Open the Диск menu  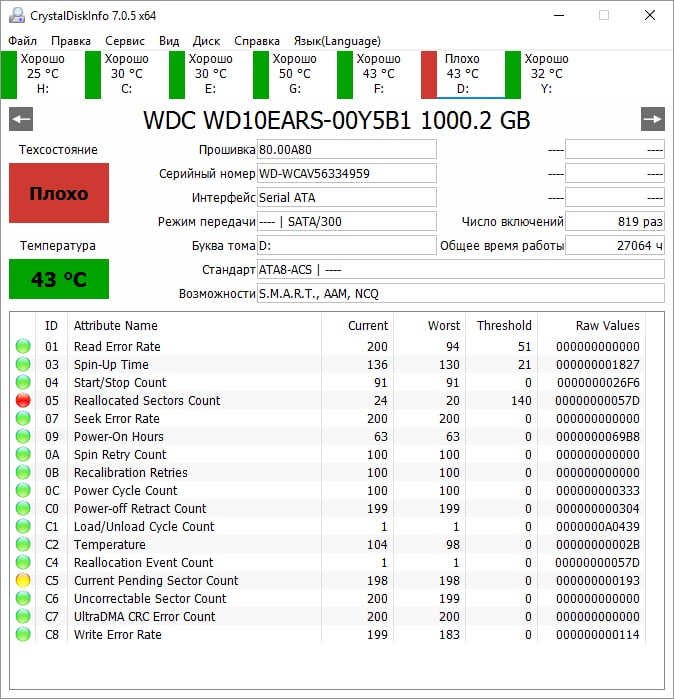[206, 41]
